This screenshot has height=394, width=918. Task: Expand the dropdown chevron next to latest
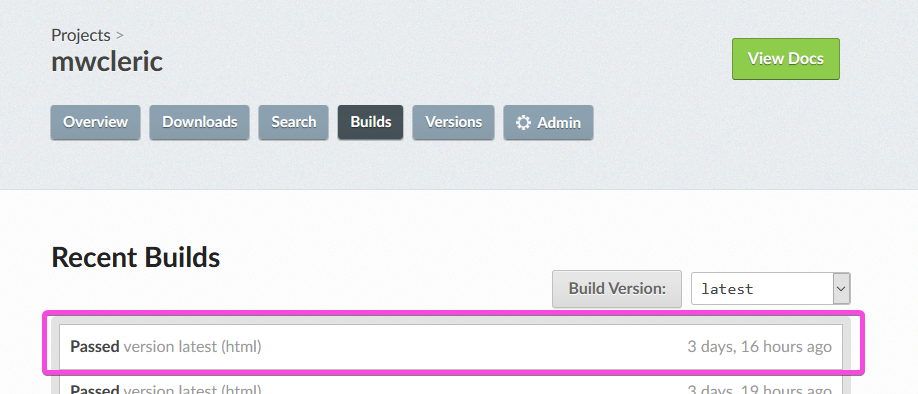coord(841,289)
